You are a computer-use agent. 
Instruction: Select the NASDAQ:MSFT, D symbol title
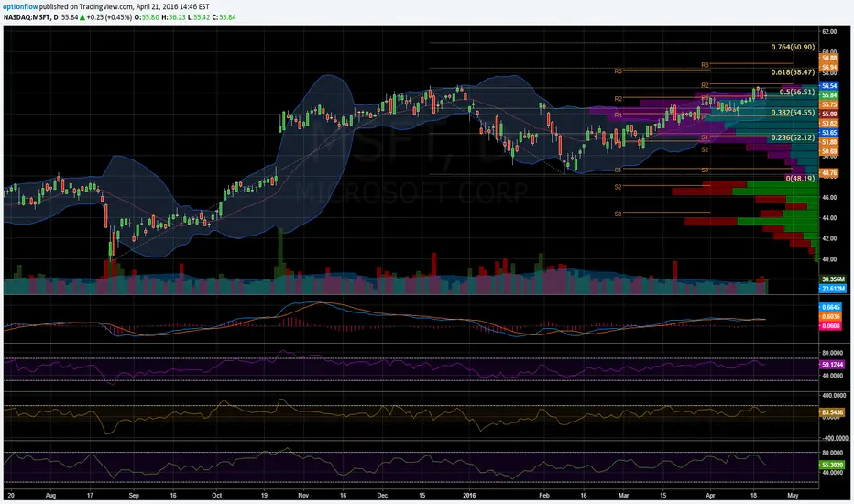30,17
